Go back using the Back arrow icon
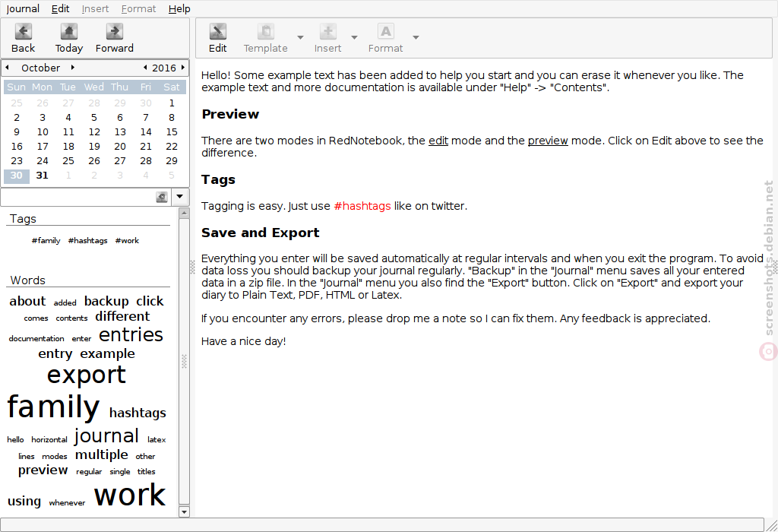The height and width of the screenshot is (532, 778). pos(24,31)
